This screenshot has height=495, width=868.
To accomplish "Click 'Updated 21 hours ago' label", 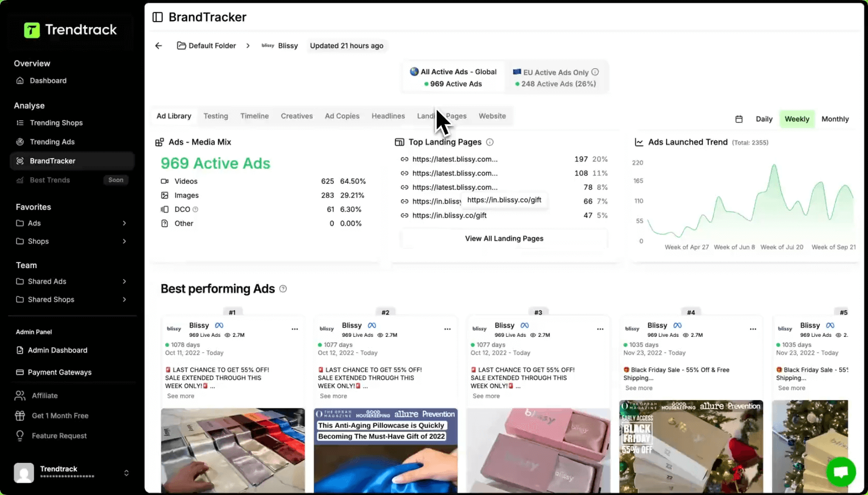I will (346, 45).
